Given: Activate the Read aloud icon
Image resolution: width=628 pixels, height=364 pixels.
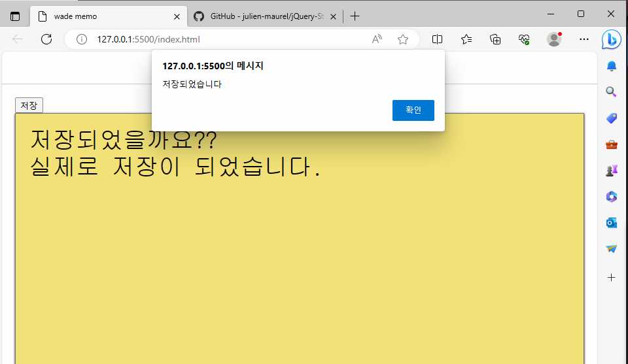Looking at the screenshot, I should [x=377, y=39].
